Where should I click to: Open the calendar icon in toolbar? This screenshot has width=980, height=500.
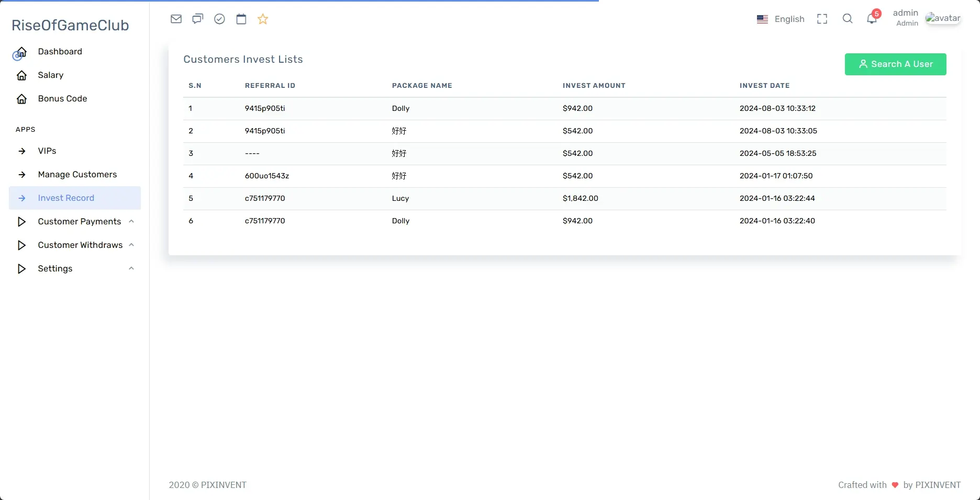241,19
